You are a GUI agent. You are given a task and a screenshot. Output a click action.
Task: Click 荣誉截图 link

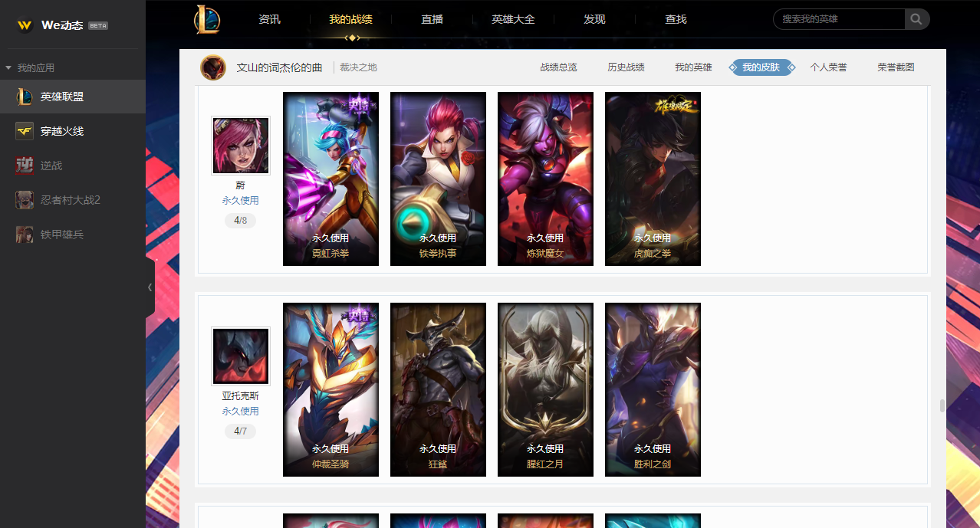(x=896, y=67)
